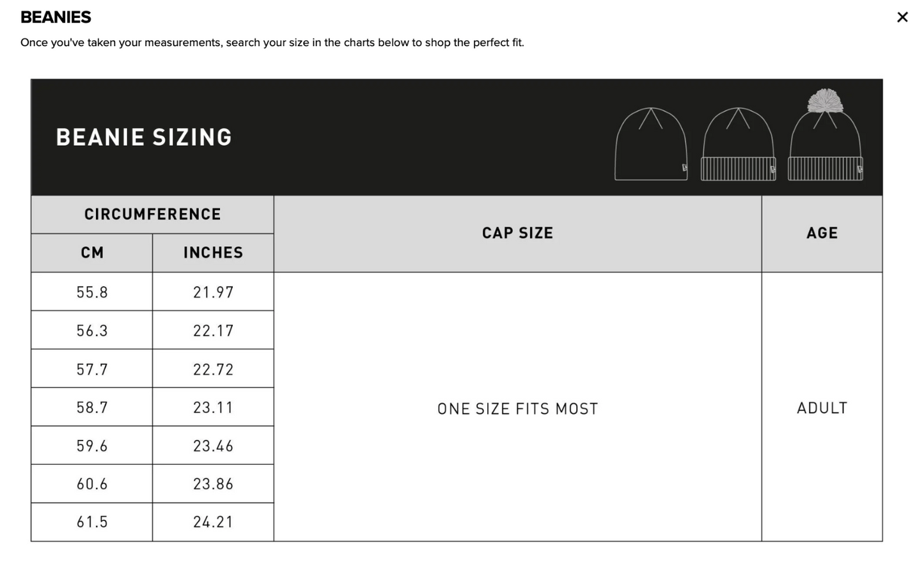Select the 23.11 inches cell
924x564 pixels.
pyautogui.click(x=213, y=407)
